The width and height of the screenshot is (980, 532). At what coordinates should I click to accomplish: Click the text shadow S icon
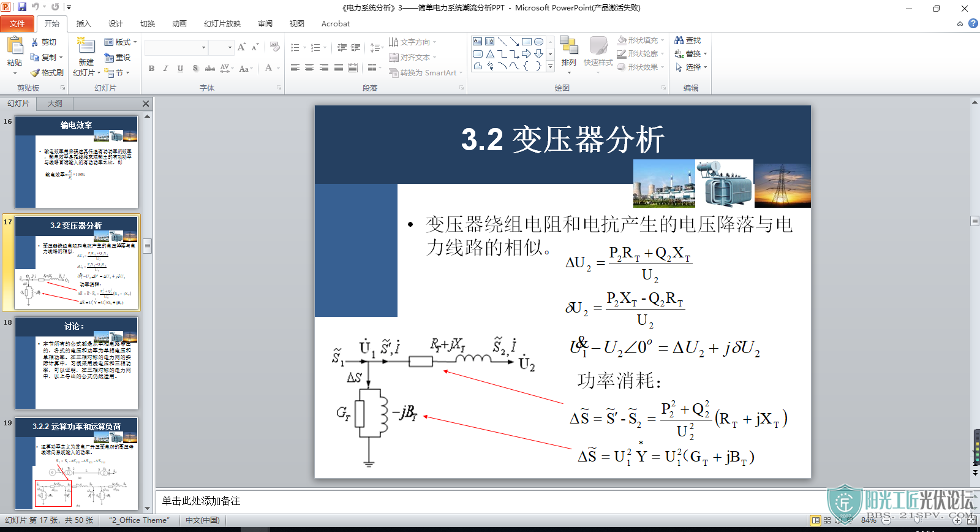click(195, 69)
